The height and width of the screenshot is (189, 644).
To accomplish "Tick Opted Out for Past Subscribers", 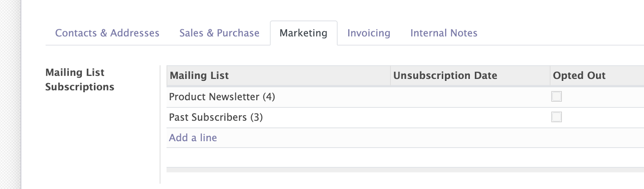I will coord(557,117).
